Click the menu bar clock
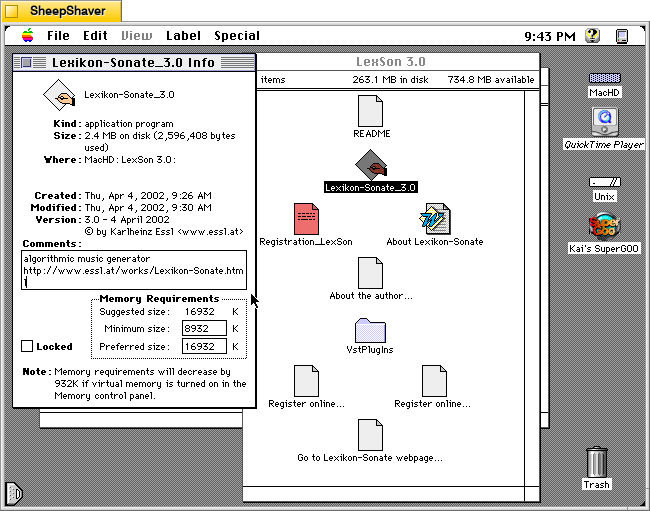650x511 pixels. point(550,36)
